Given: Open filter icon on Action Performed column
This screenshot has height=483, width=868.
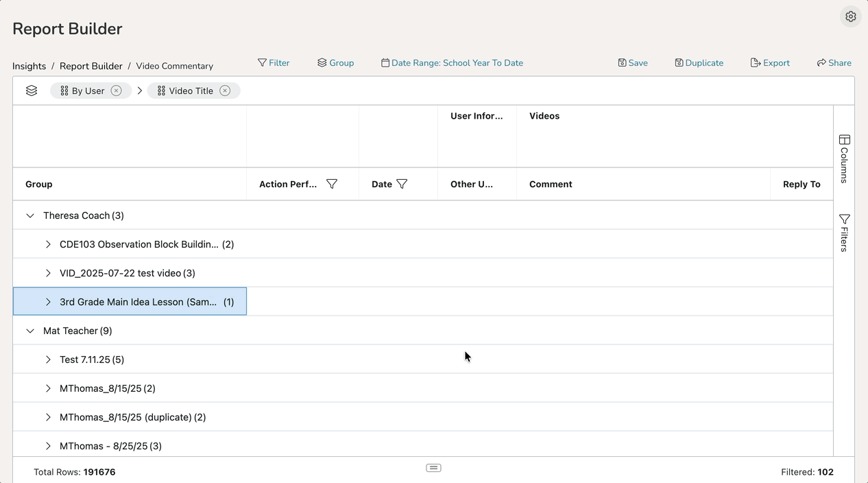Looking at the screenshot, I should pyautogui.click(x=332, y=184).
